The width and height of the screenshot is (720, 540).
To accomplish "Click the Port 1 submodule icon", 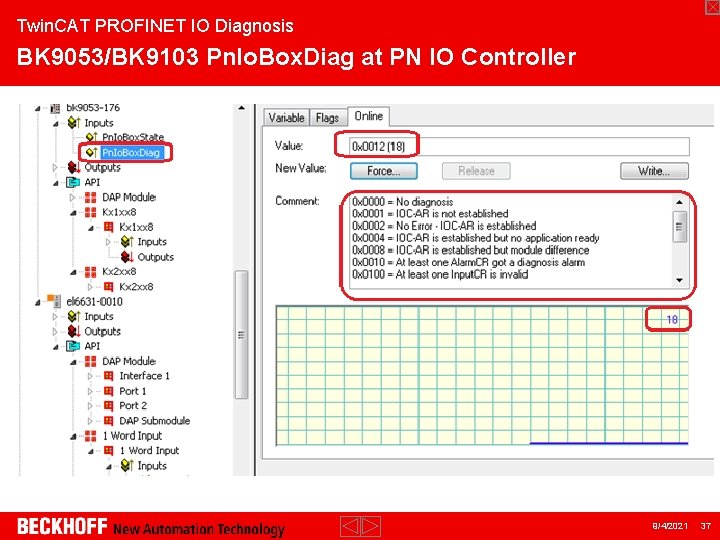I will 108,391.
